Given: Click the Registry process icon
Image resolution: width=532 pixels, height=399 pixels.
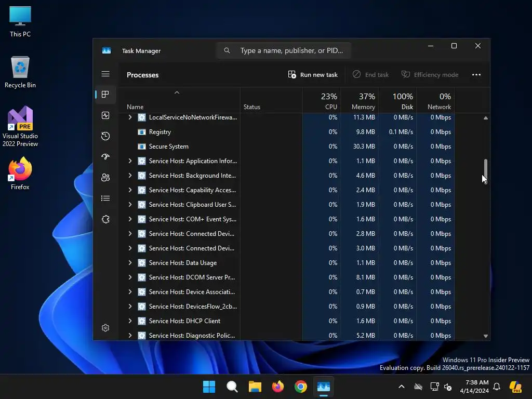Looking at the screenshot, I should 142,132.
